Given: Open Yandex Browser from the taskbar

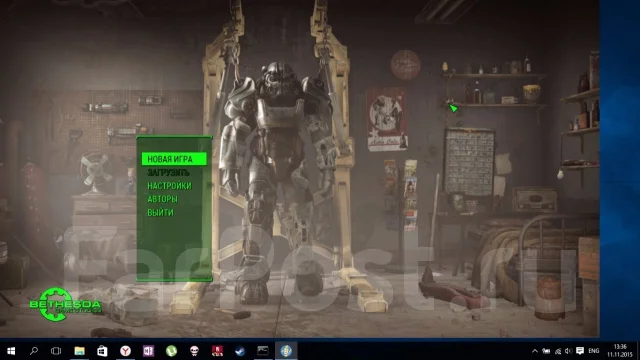Looking at the screenshot, I should (x=125, y=351).
